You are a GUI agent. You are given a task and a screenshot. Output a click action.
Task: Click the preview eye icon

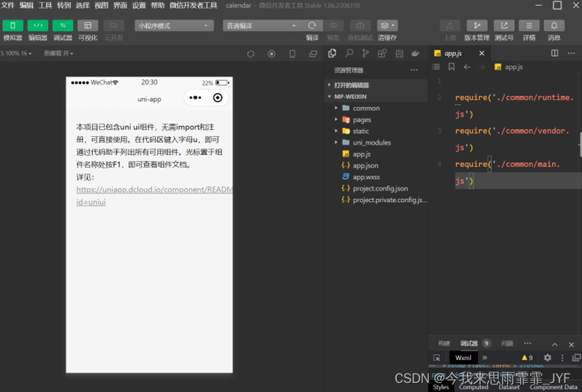tap(333, 26)
